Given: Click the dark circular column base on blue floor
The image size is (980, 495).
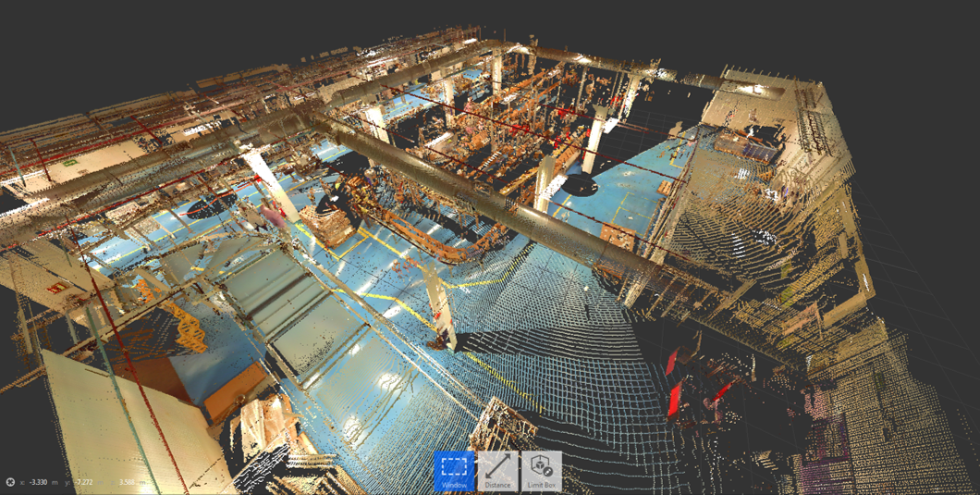Looking at the screenshot, I should pos(579,185).
